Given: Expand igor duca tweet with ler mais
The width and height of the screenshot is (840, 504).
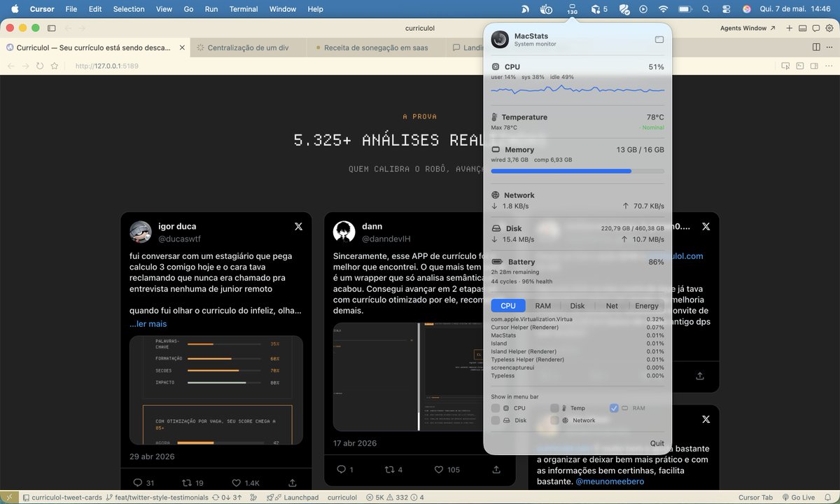Looking at the screenshot, I should click(148, 324).
